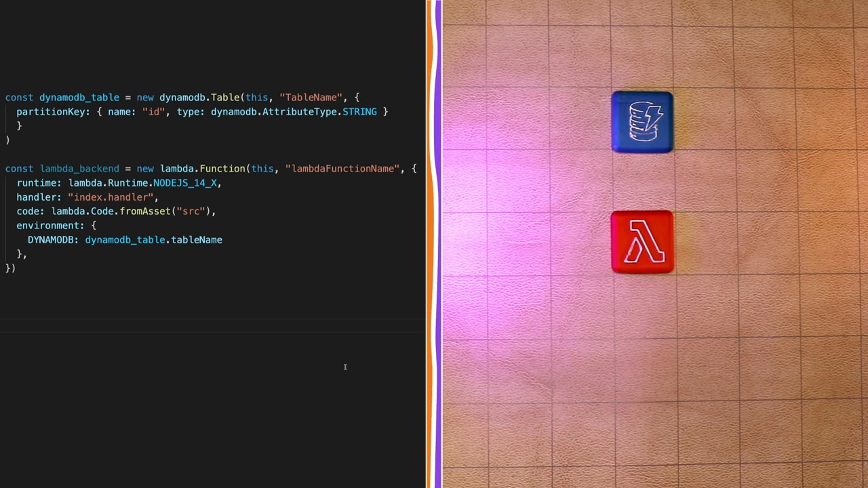868x488 pixels.
Task: Click the "TableName" string in the code
Action: 311,98
